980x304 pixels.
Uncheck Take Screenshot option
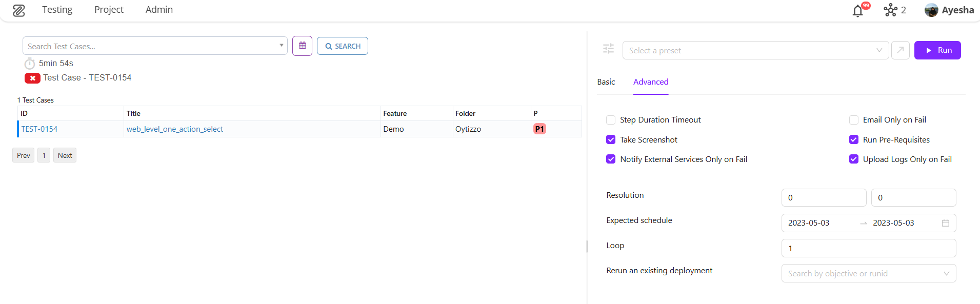click(611, 140)
